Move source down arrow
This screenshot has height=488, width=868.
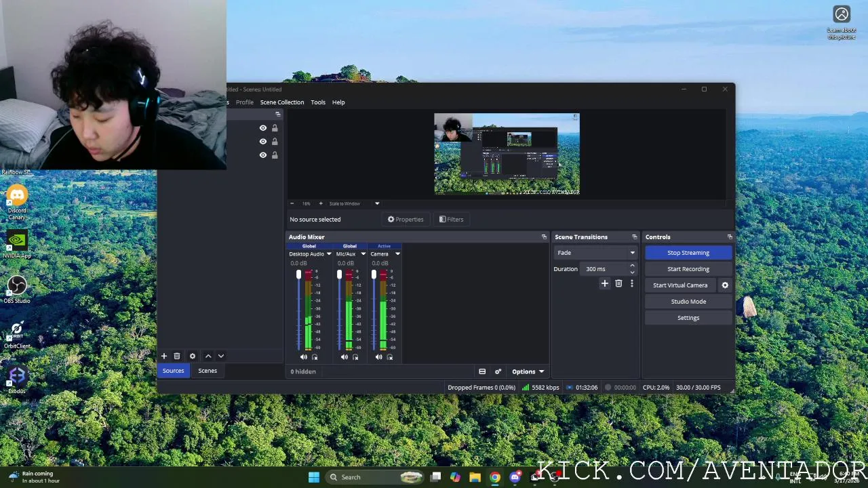[220, 356]
